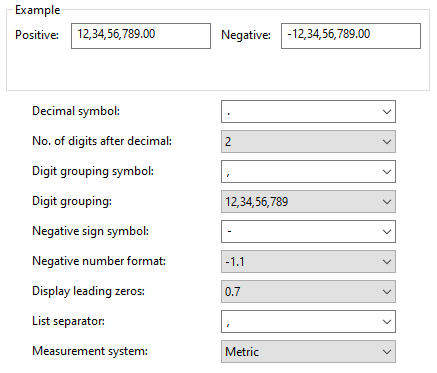Expand the No. of digits after decimal dropdown
The width and height of the screenshot is (437, 373).
pyautogui.click(x=308, y=142)
